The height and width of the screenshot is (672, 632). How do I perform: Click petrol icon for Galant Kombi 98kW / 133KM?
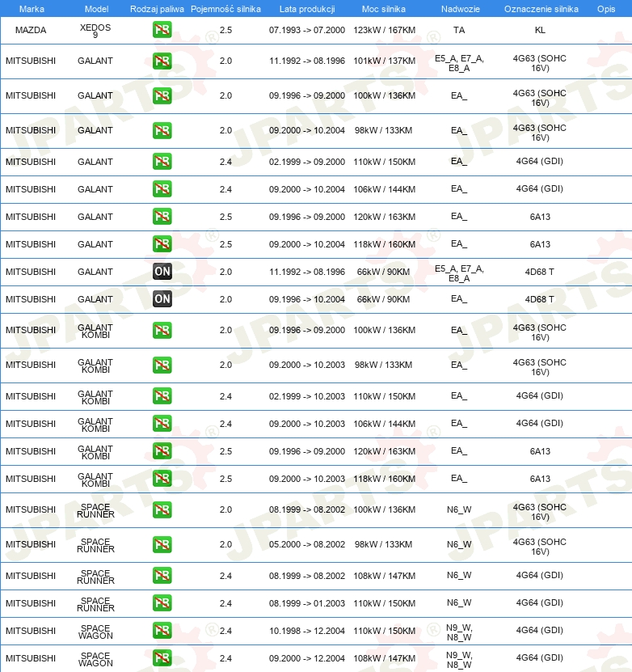pyautogui.click(x=162, y=366)
